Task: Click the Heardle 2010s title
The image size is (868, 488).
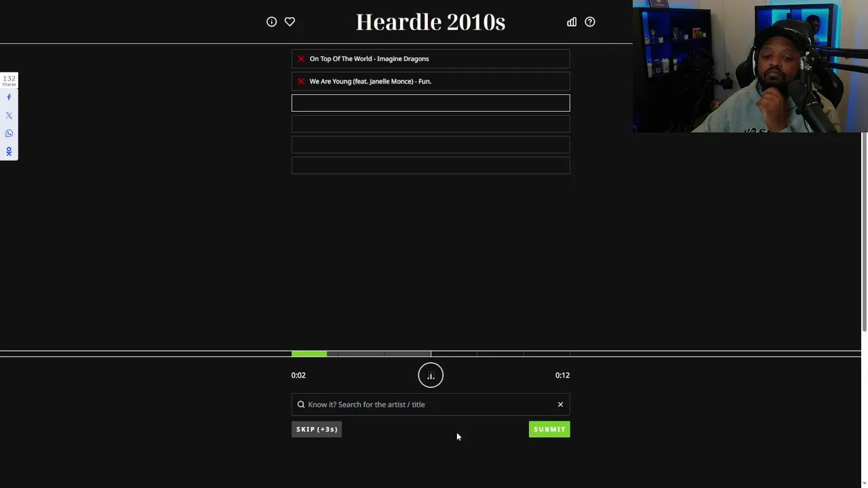Action: coord(431,22)
